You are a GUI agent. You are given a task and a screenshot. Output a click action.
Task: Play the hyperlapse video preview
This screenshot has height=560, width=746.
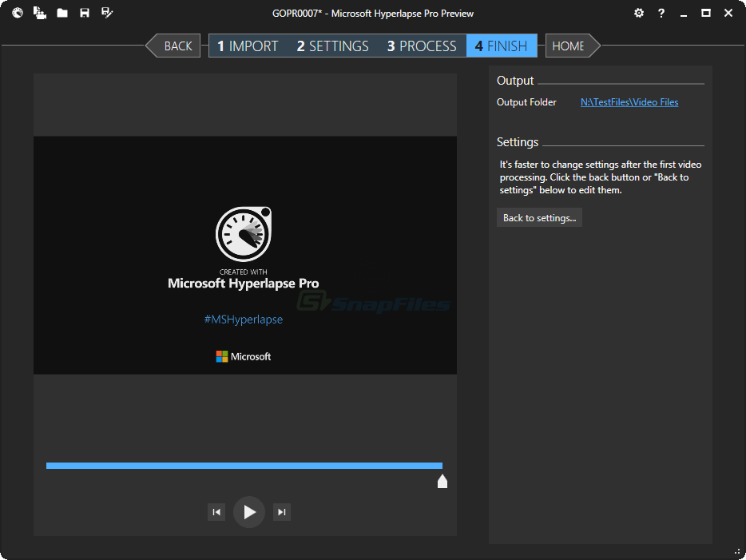249,512
